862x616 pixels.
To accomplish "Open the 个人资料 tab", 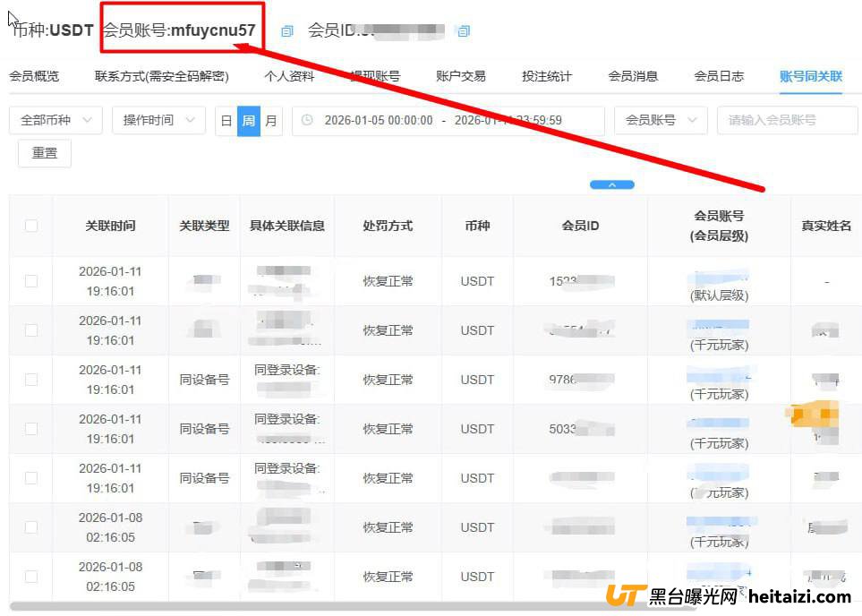I will coord(289,76).
